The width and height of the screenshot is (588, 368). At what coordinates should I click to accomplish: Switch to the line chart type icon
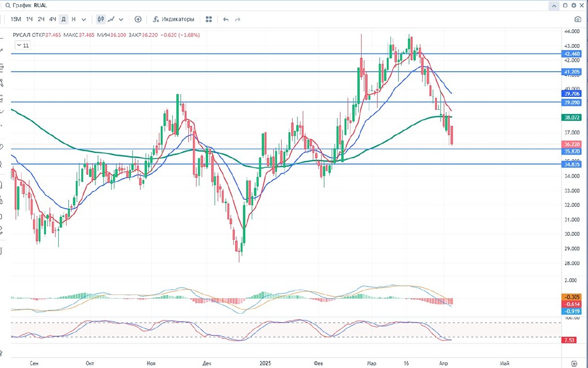click(x=111, y=19)
